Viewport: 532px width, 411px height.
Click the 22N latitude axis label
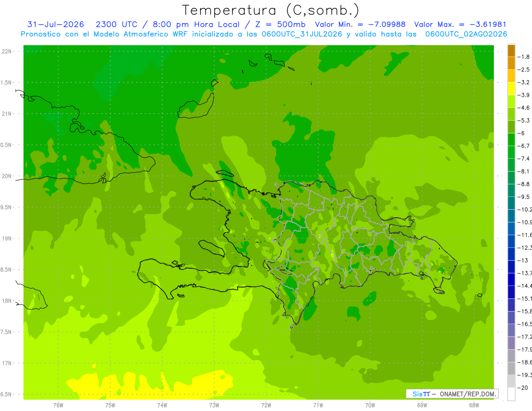(x=6, y=51)
